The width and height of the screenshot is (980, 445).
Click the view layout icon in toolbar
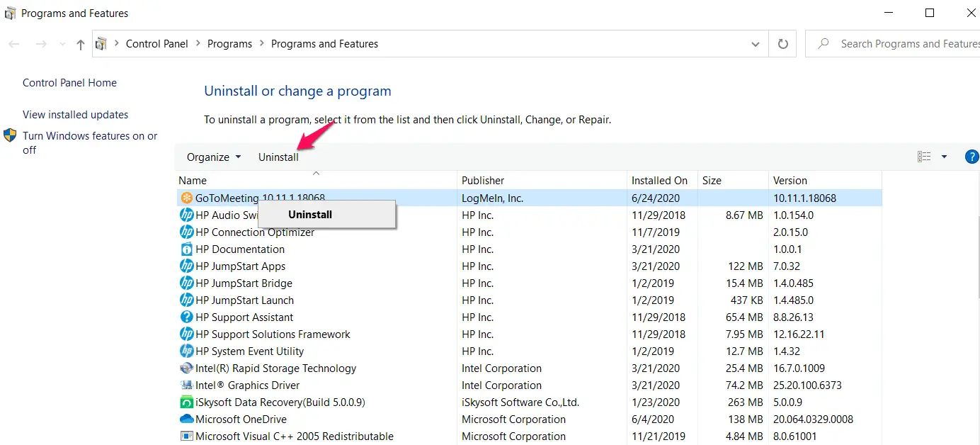[x=924, y=157]
